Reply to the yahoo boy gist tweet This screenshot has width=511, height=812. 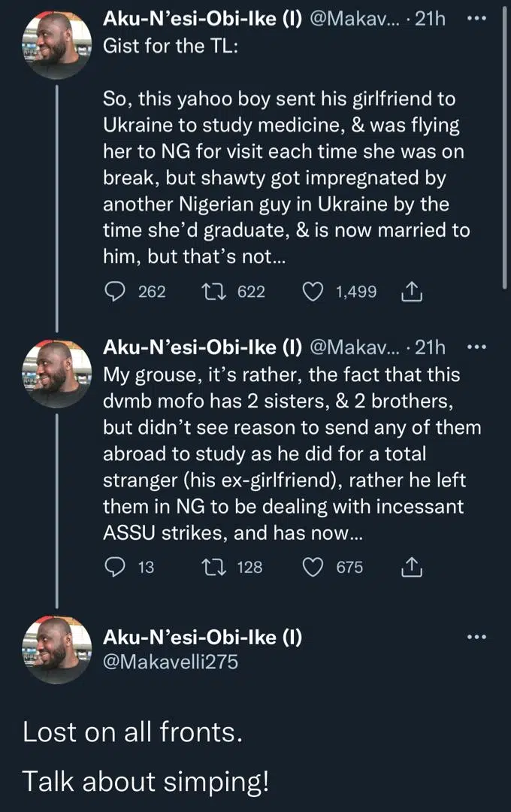[x=115, y=292]
